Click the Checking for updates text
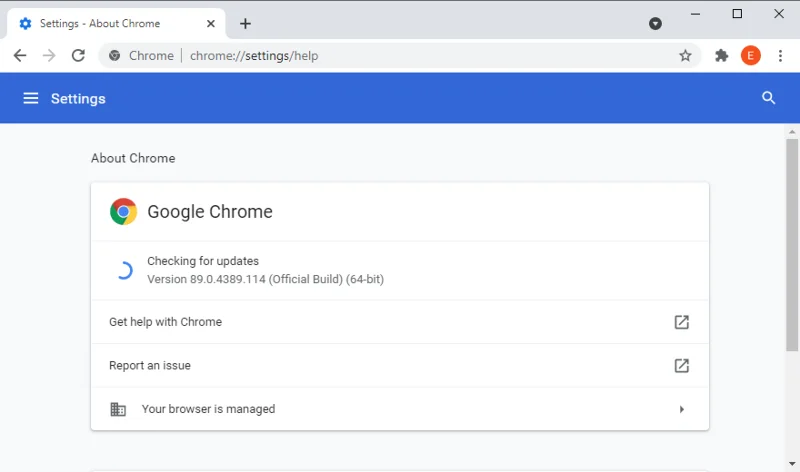800x472 pixels. [x=203, y=261]
